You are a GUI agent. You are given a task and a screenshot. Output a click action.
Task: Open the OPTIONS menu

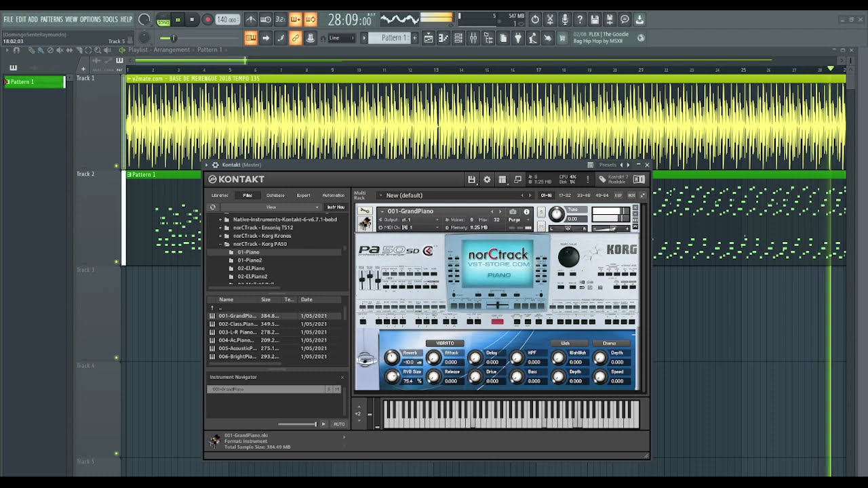(90, 20)
